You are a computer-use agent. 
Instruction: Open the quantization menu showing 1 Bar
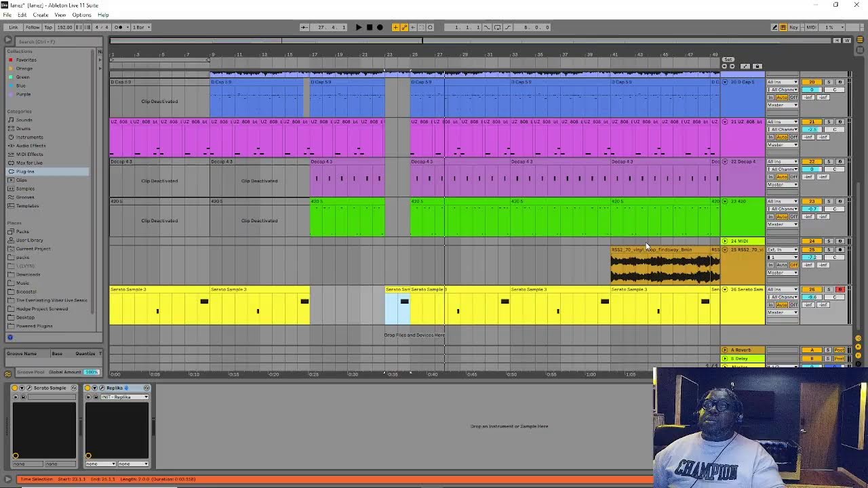point(140,27)
